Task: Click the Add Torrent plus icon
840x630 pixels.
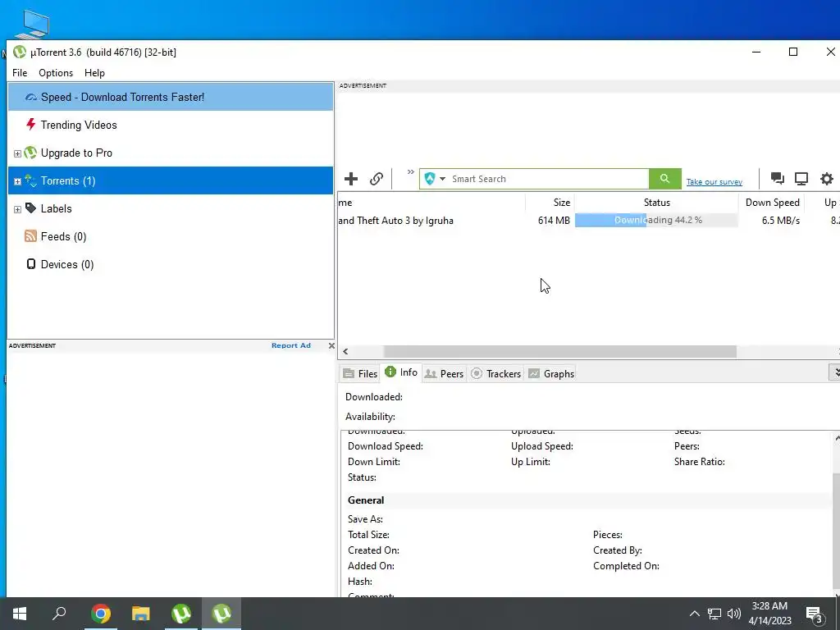Action: click(351, 179)
